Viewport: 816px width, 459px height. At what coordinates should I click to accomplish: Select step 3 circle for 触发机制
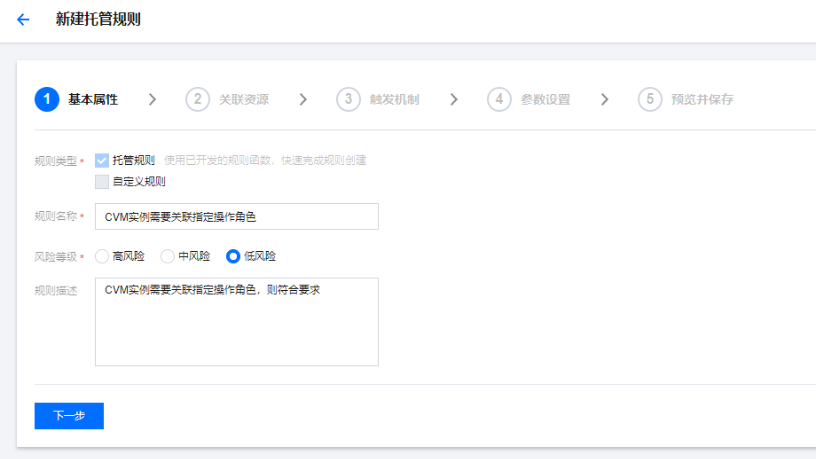coord(348,99)
